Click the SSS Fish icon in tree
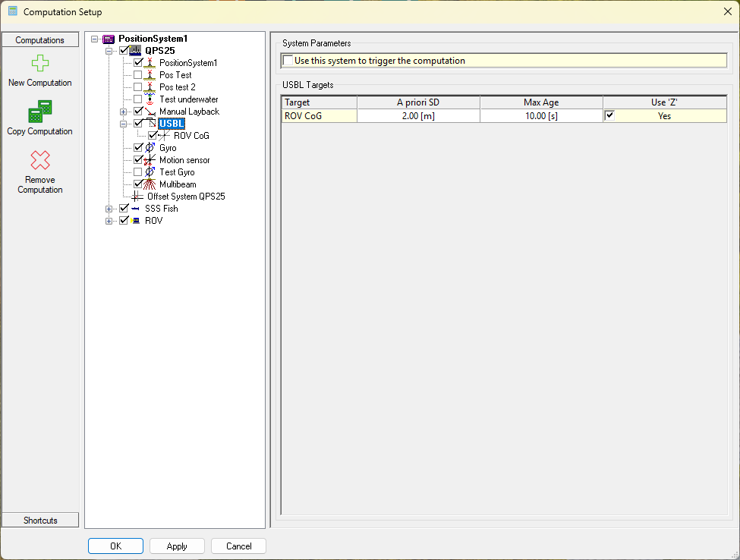This screenshot has height=560, width=740. click(x=135, y=209)
